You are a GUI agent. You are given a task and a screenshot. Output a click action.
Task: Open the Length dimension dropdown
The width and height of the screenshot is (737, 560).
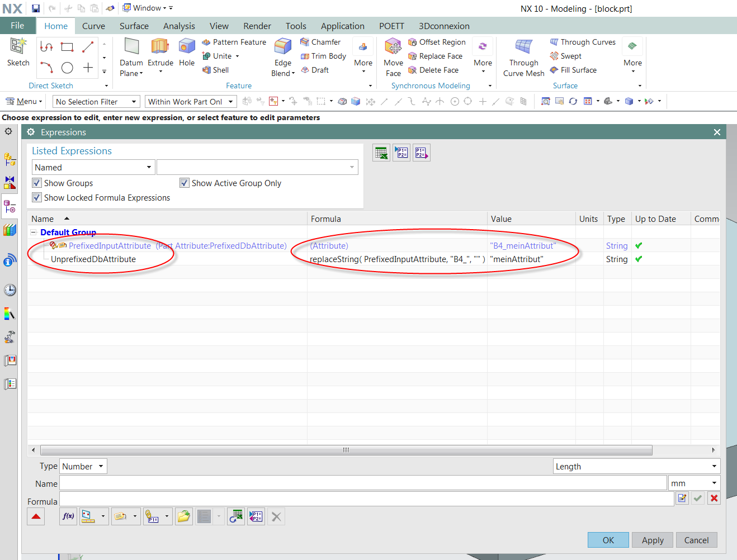coord(636,466)
